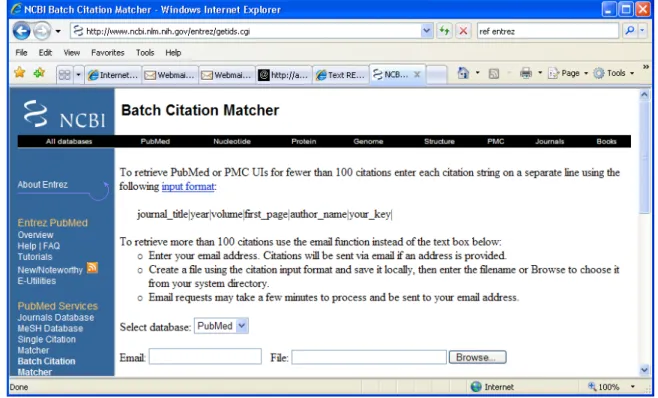Open the Edit menu

tap(45, 52)
